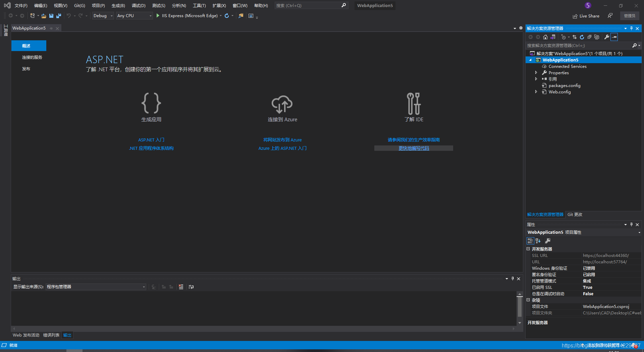Pin the Solution Explorer panel
Image resolution: width=644 pixels, height=352 pixels.
[631, 28]
